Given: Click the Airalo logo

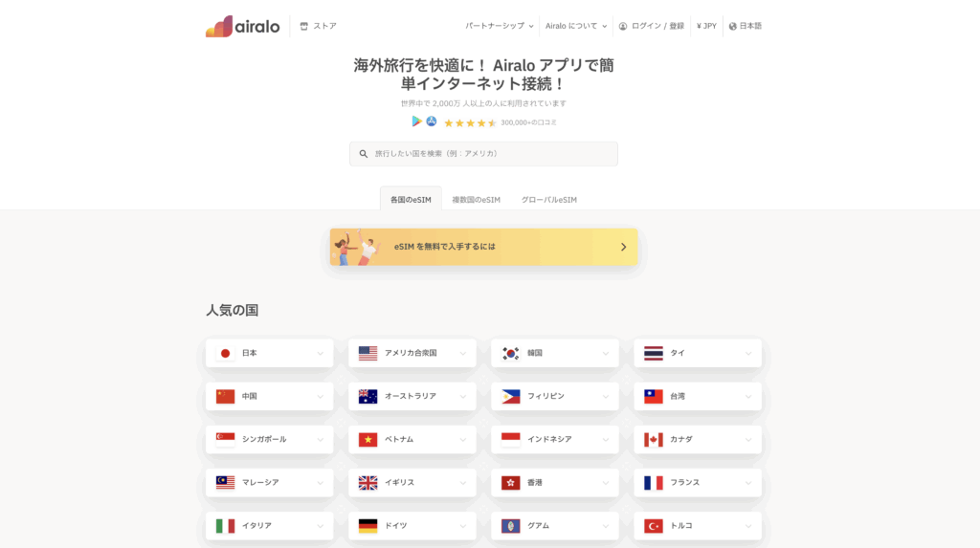Looking at the screenshot, I should pyautogui.click(x=242, y=26).
